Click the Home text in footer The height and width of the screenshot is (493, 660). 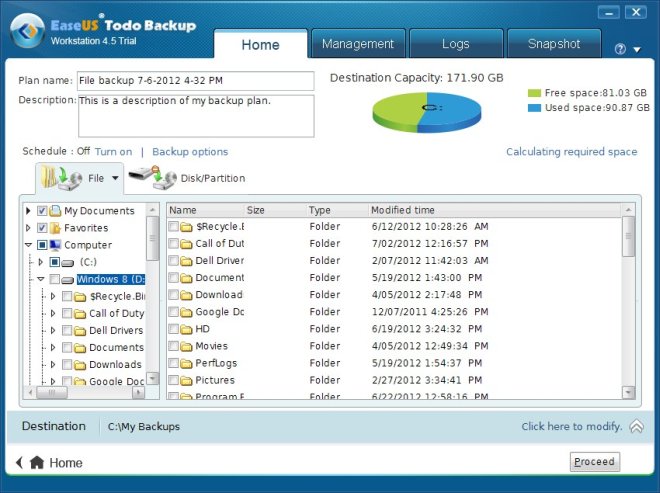tap(66, 463)
